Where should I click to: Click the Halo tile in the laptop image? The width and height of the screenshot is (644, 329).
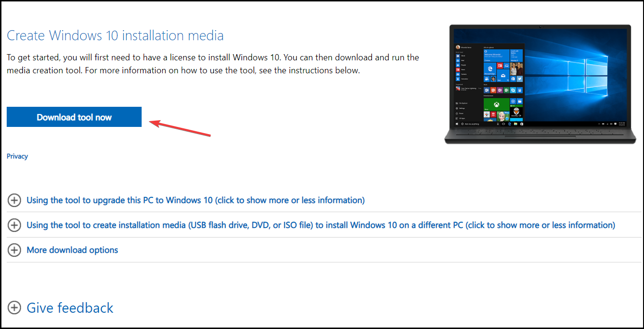517,112
